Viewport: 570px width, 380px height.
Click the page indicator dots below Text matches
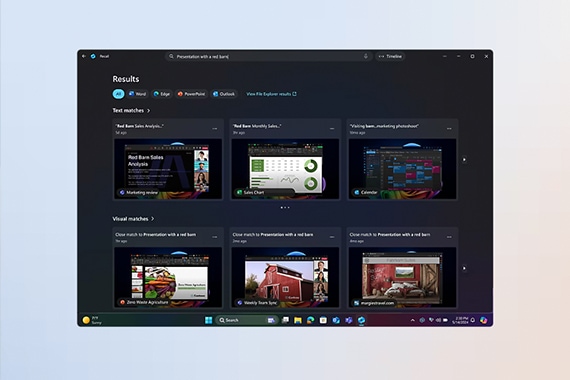(x=285, y=208)
